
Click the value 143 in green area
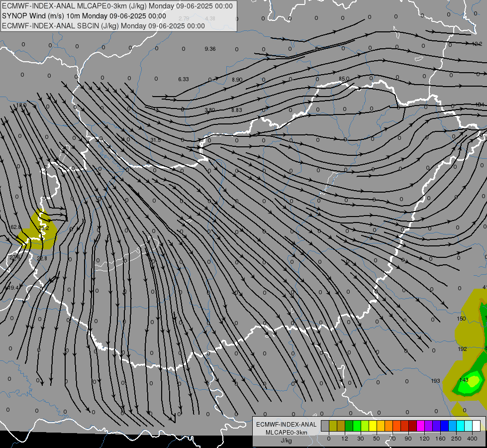(464, 380)
